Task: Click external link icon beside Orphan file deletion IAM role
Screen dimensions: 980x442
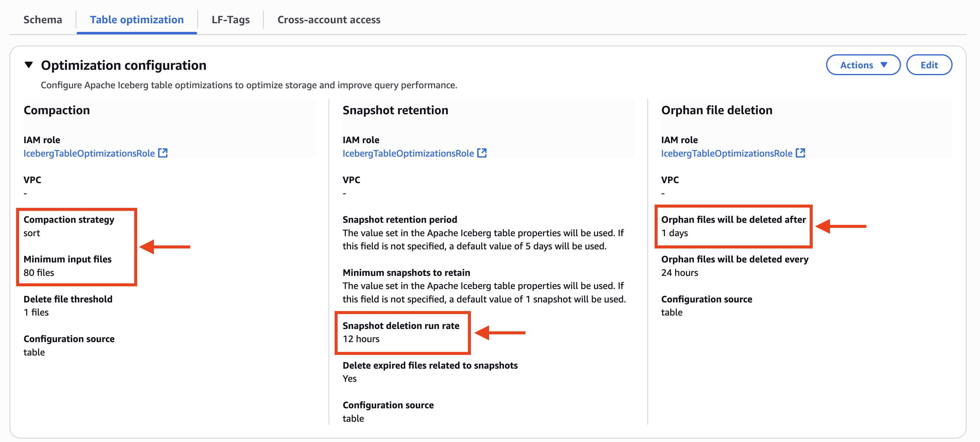Action: (x=800, y=153)
